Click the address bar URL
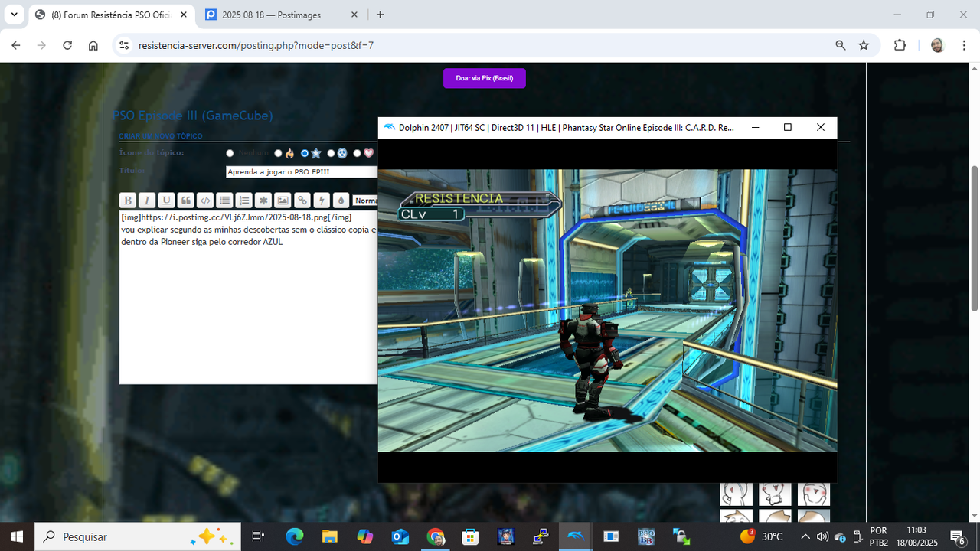Image resolution: width=980 pixels, height=551 pixels. [256, 45]
